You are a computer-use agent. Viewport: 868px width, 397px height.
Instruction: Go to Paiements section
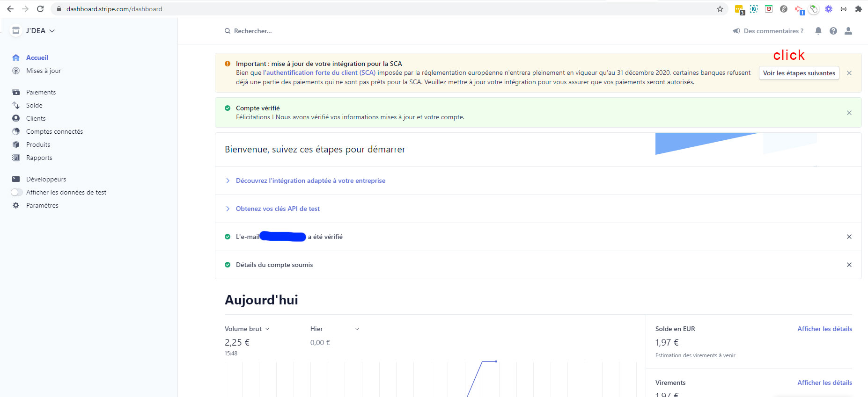coord(41,92)
